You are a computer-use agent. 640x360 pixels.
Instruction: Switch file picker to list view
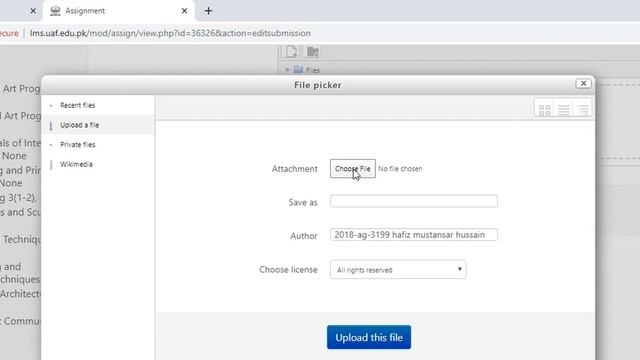pyautogui.click(x=564, y=110)
